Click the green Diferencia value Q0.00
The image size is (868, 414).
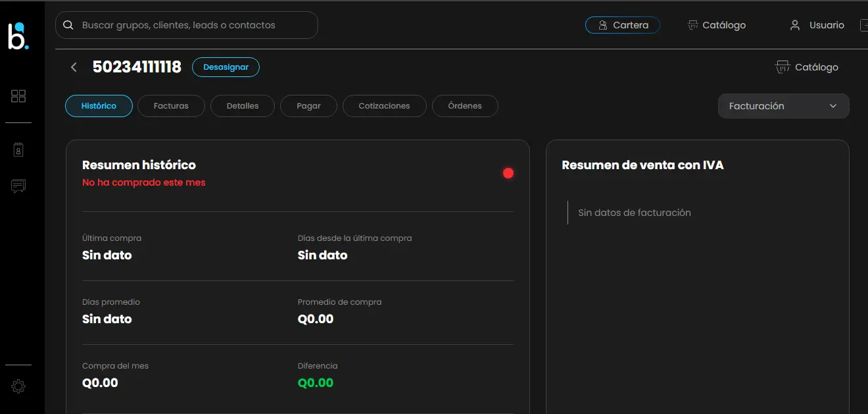[316, 383]
